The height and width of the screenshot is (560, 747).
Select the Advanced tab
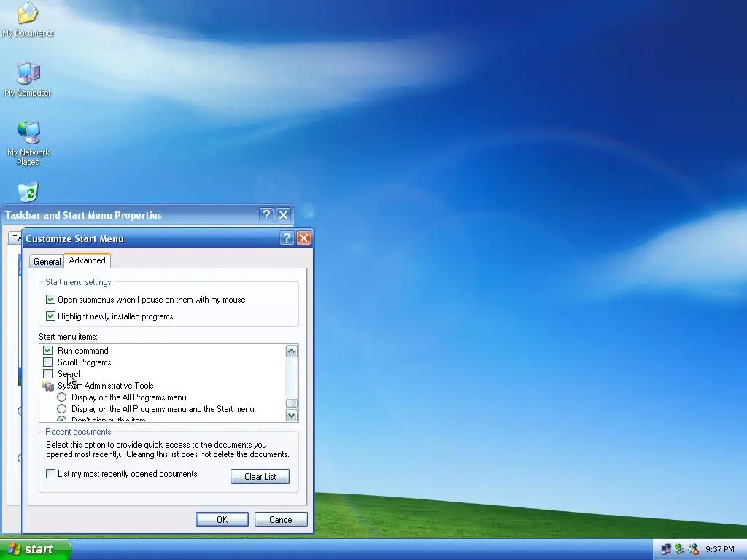tap(88, 260)
